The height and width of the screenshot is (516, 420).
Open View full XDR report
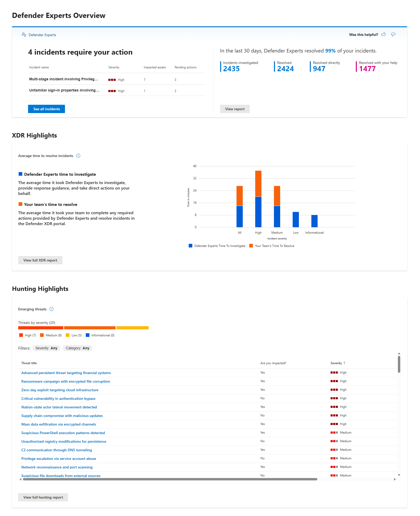coord(40,260)
